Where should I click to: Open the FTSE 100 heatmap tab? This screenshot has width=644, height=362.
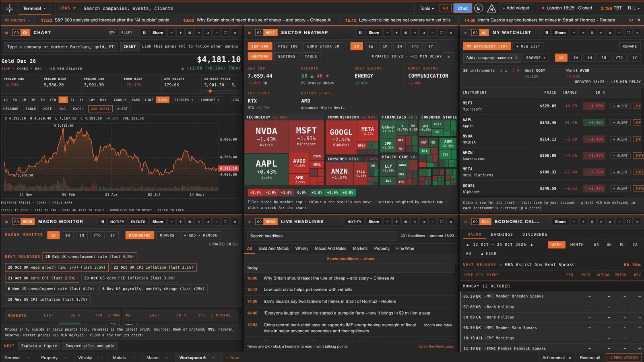288,46
